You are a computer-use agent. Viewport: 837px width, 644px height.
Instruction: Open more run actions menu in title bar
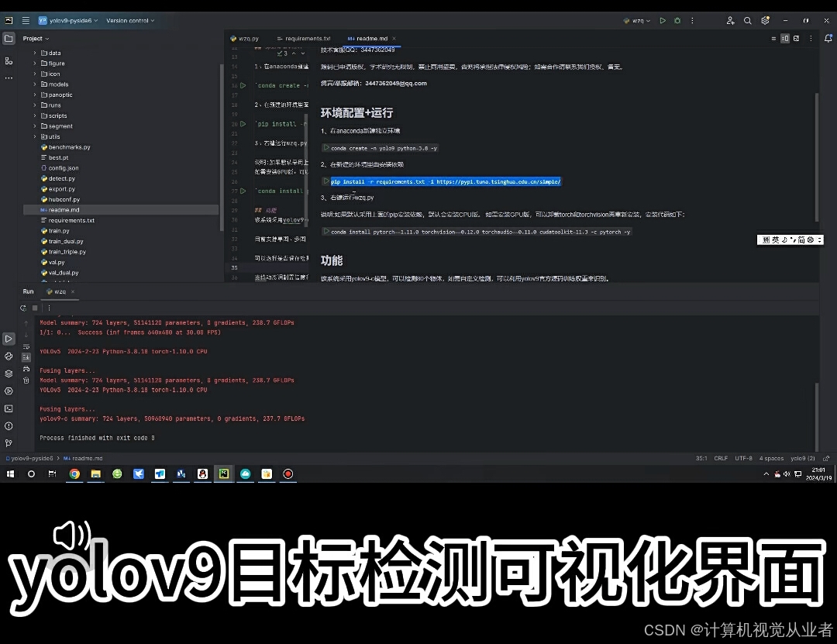692,20
